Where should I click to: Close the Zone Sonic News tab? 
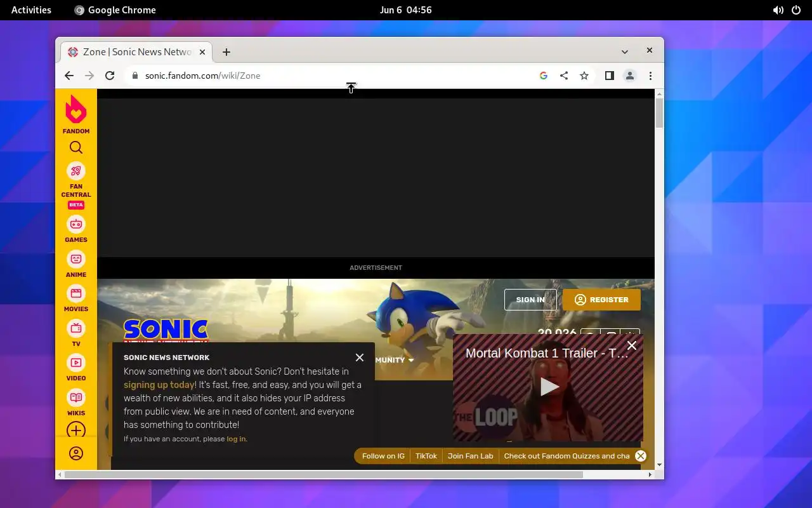pos(202,52)
